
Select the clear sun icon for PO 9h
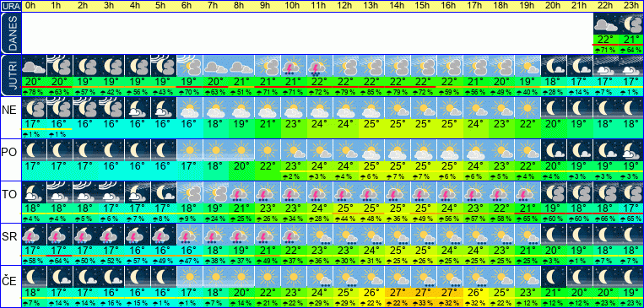(268, 150)
